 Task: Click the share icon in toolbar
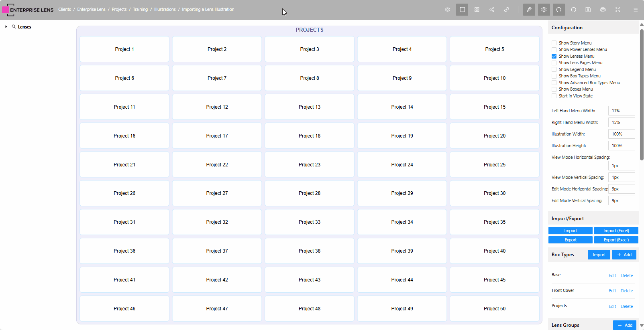coord(492,10)
